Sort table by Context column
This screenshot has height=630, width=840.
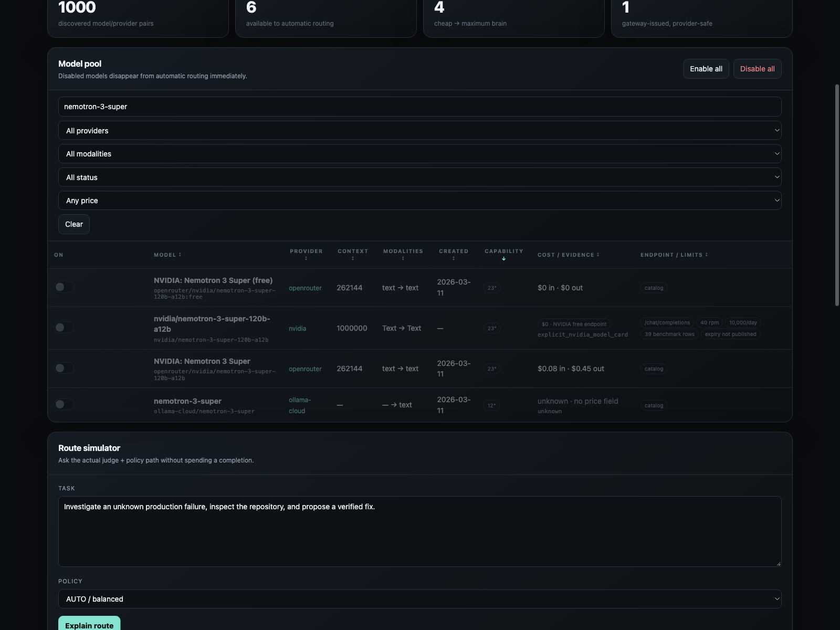[x=353, y=254]
